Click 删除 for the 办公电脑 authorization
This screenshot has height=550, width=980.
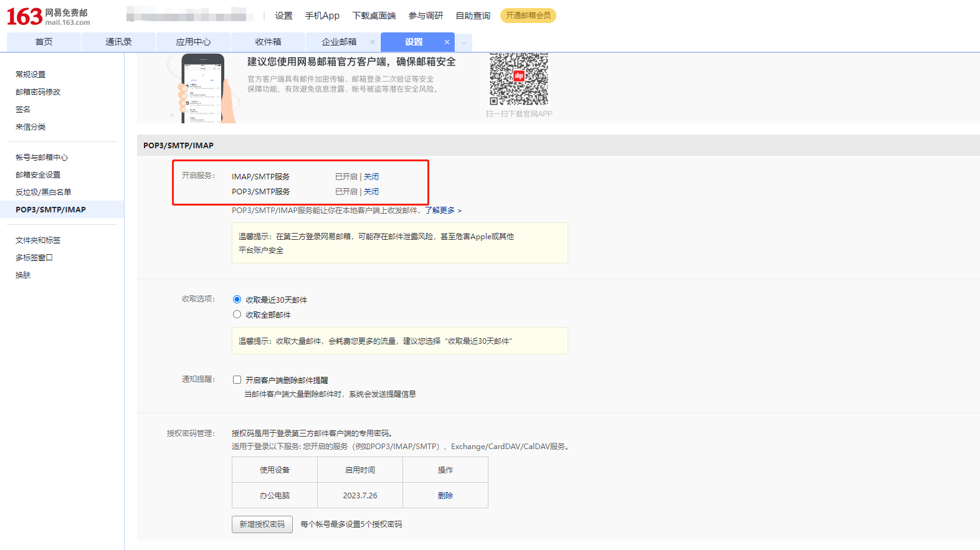[x=445, y=496]
